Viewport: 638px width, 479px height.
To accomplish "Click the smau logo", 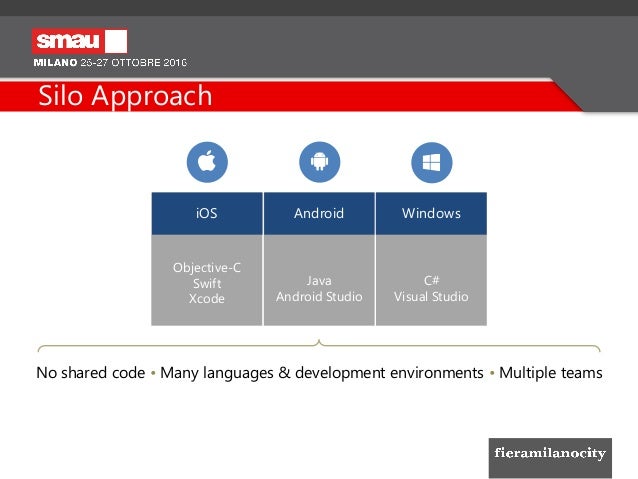I will coord(80,41).
